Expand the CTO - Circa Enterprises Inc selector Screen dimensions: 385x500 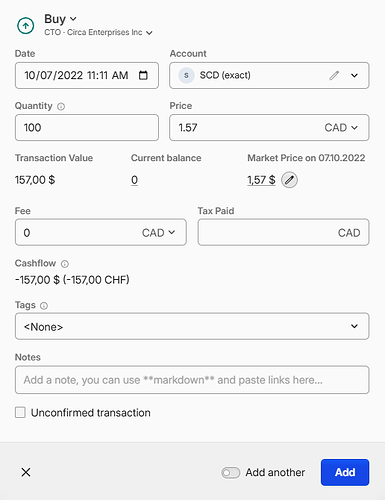pyautogui.click(x=98, y=32)
